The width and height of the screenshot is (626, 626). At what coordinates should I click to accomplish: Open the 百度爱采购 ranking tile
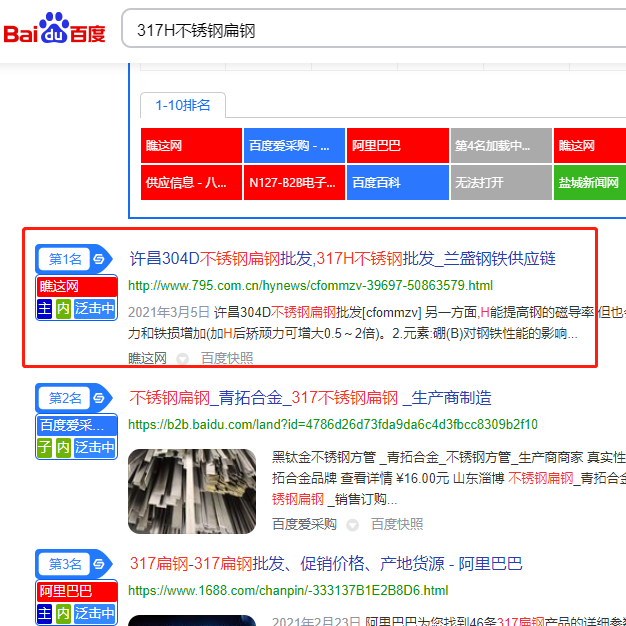294,146
